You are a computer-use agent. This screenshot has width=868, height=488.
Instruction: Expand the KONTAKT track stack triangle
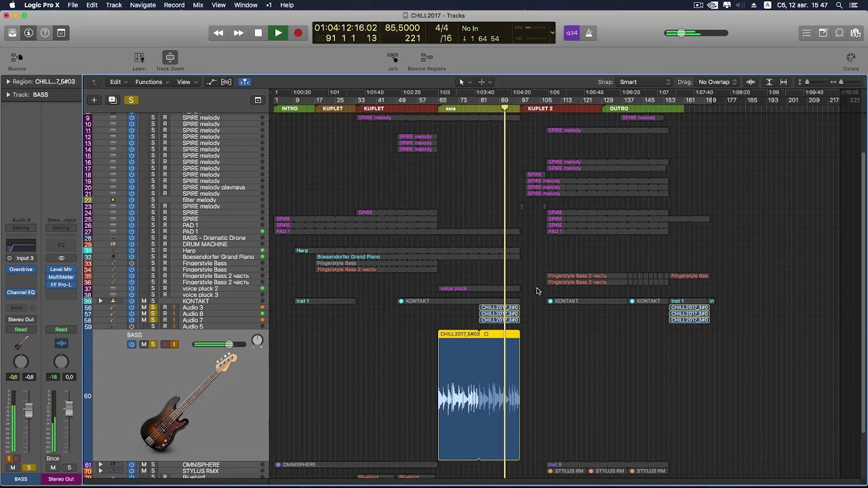pyautogui.click(x=100, y=301)
